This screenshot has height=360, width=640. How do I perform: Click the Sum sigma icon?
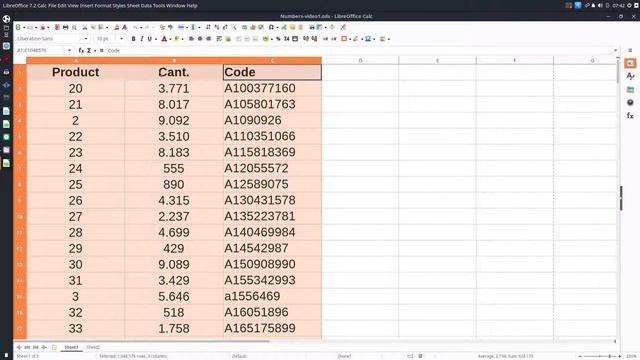[89, 50]
